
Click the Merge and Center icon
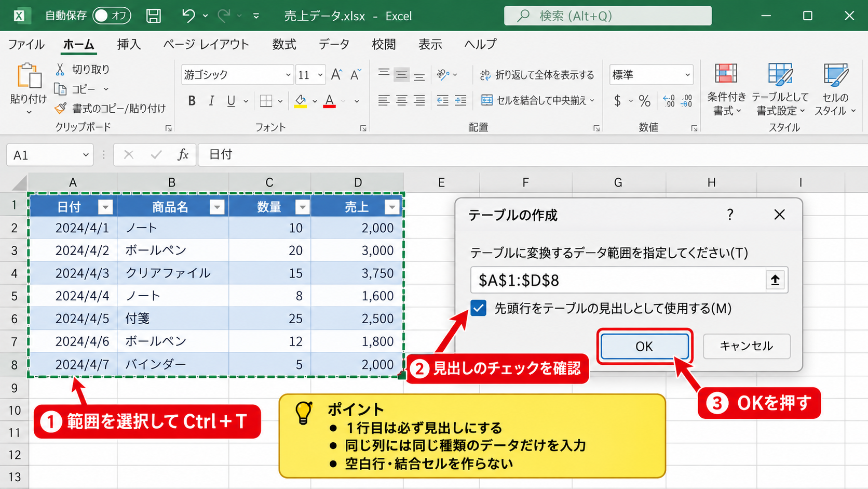pos(487,100)
